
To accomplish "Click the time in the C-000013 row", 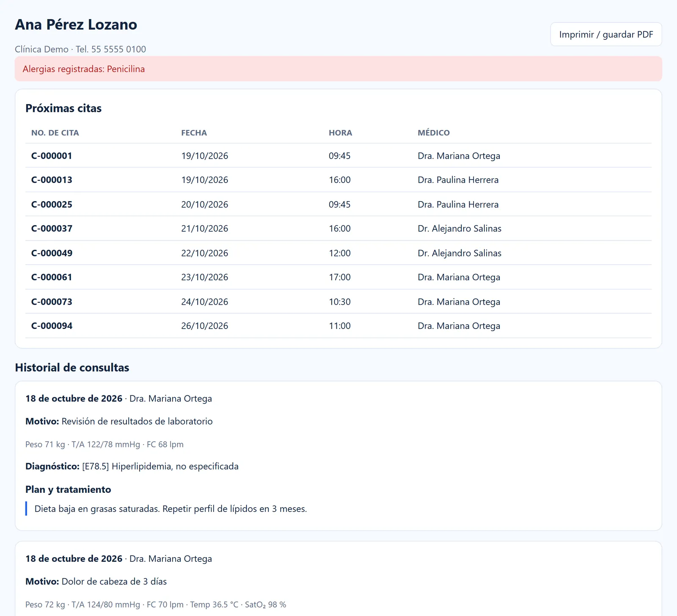I will [x=340, y=180].
